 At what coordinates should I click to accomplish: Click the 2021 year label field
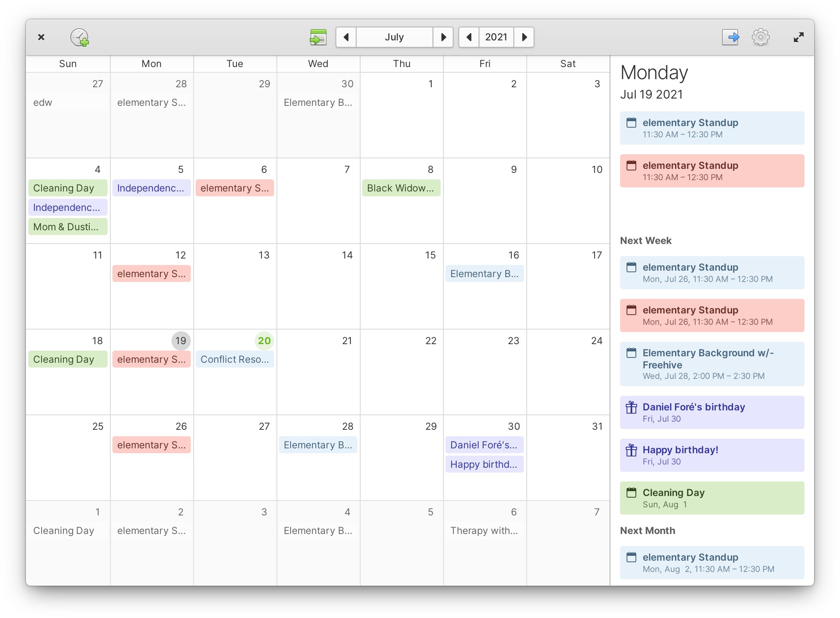click(496, 38)
